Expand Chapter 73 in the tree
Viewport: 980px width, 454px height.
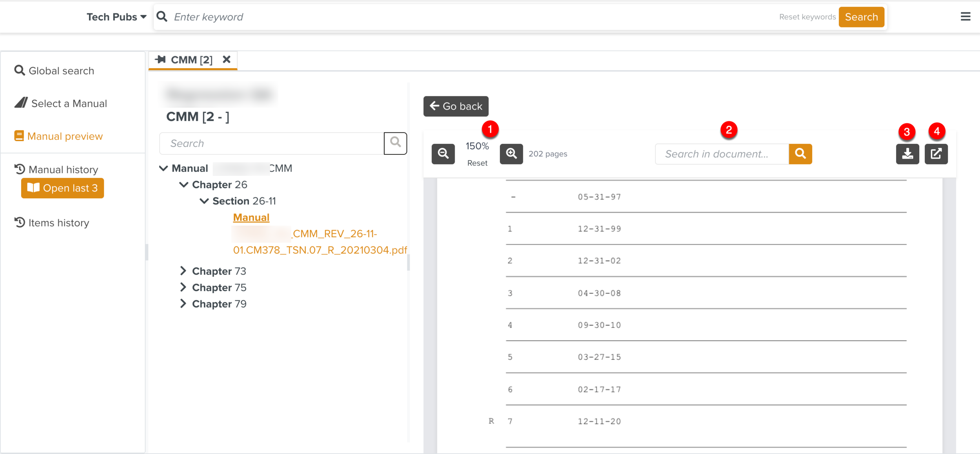click(x=183, y=271)
